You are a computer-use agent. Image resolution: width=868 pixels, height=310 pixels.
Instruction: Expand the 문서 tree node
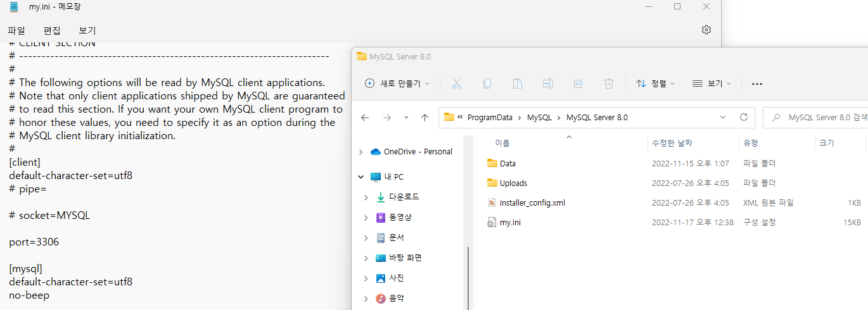[x=366, y=238]
